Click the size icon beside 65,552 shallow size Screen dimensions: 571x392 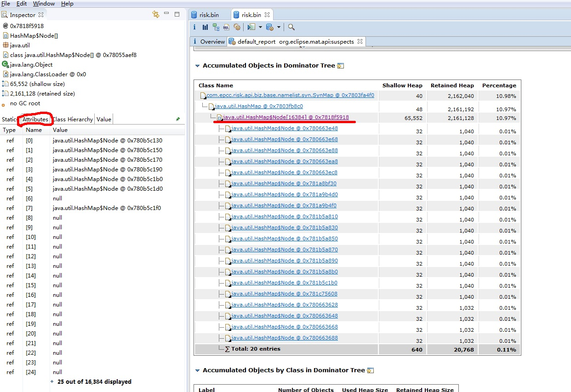pyautogui.click(x=6, y=84)
